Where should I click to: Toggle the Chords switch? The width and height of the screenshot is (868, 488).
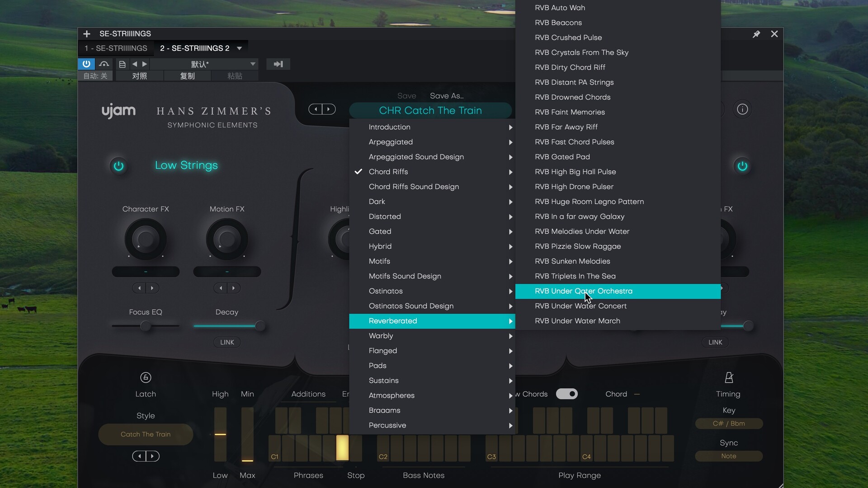[x=567, y=394]
